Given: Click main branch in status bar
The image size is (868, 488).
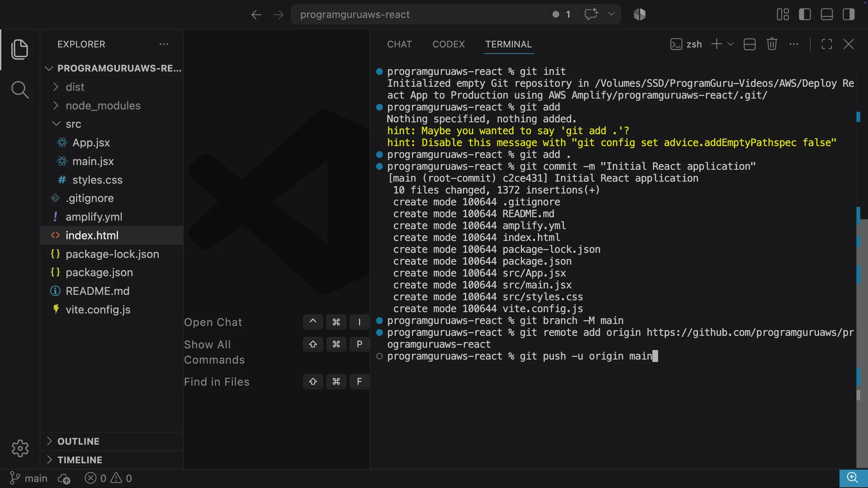Looking at the screenshot, I should coord(28,479).
